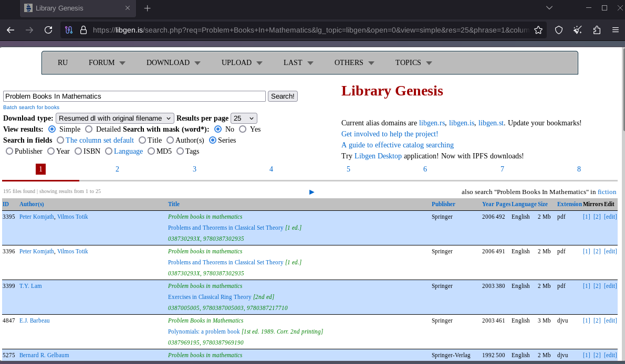
Task: Click the extension icon left of the lock
Action: 69,30
